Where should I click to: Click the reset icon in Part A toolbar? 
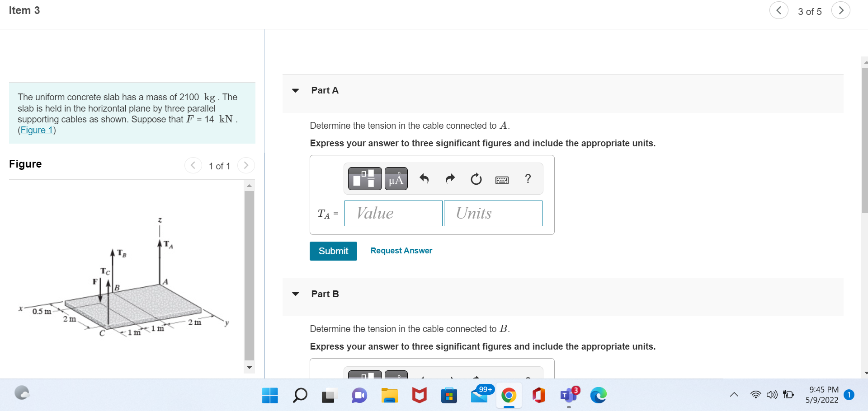pyautogui.click(x=476, y=179)
